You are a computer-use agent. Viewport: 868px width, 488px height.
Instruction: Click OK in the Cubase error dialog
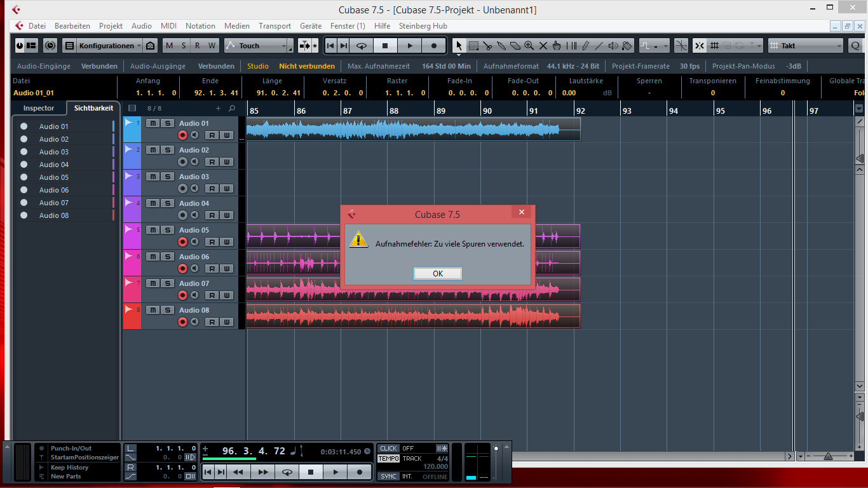click(438, 274)
